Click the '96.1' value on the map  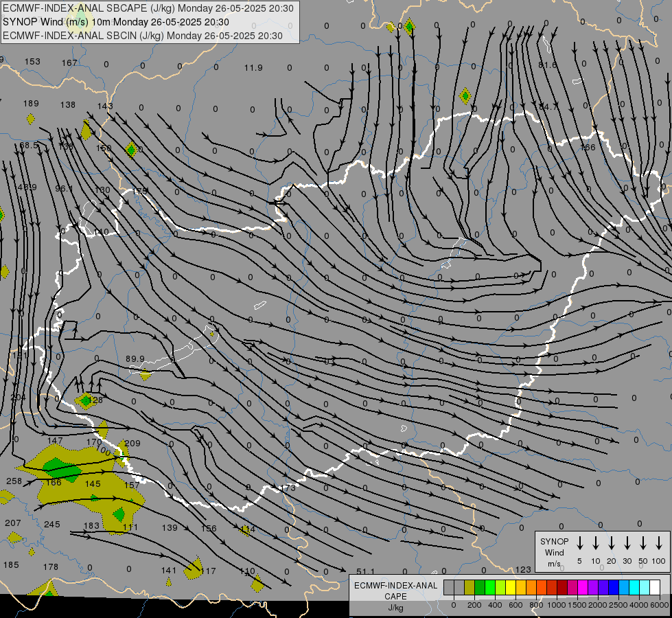pos(64,188)
